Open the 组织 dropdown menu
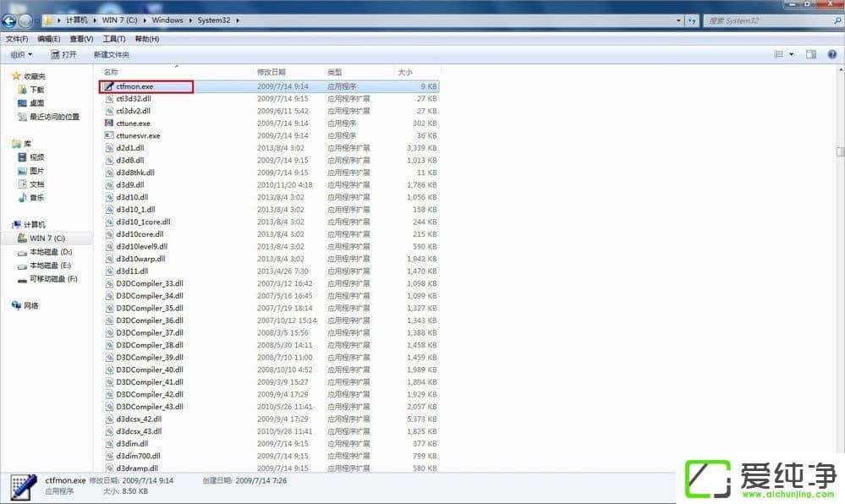This screenshot has height=504, width=845. 21,54
